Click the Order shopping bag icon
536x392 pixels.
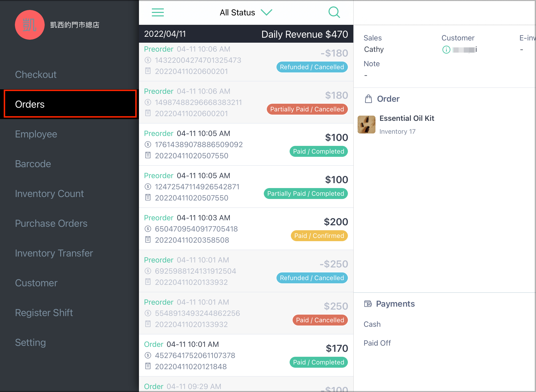[368, 99]
